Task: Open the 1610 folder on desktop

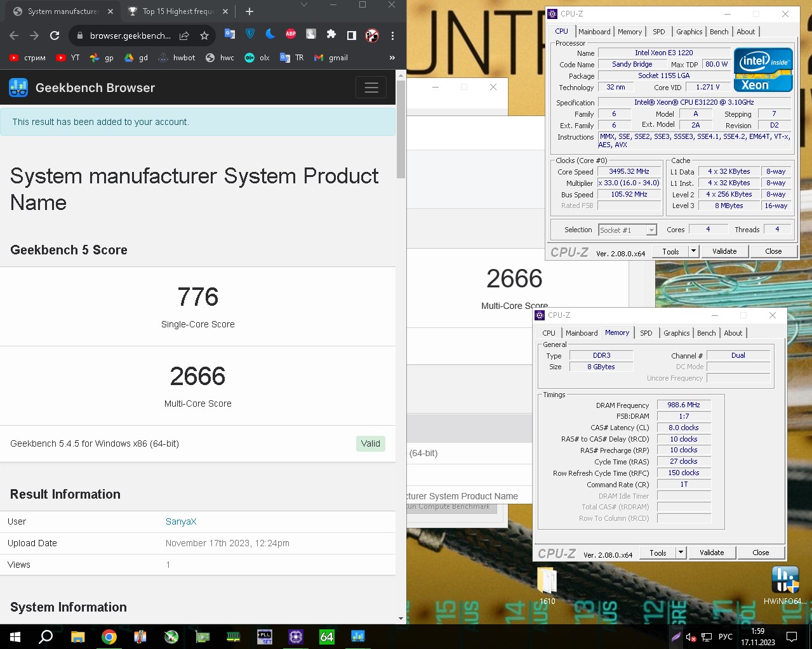Action: tap(547, 585)
